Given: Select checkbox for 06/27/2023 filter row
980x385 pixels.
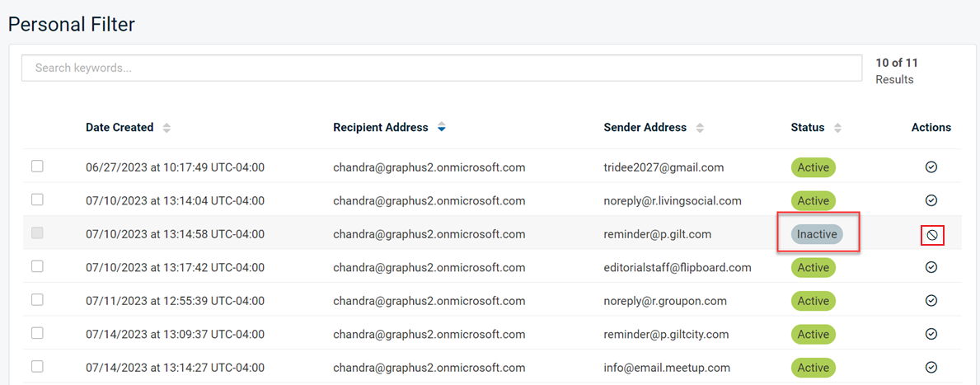Looking at the screenshot, I should pos(37,167).
